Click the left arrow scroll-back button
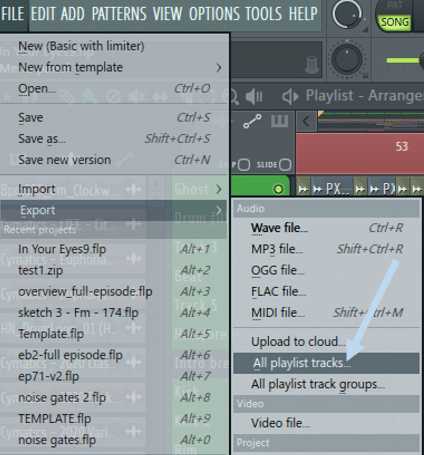Image resolution: width=424 pixels, height=455 pixels. (306, 121)
